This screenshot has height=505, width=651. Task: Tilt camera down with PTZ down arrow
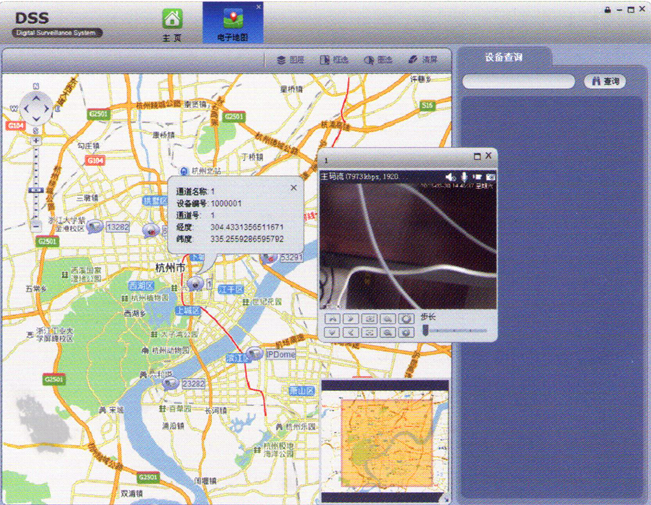tap(332, 332)
